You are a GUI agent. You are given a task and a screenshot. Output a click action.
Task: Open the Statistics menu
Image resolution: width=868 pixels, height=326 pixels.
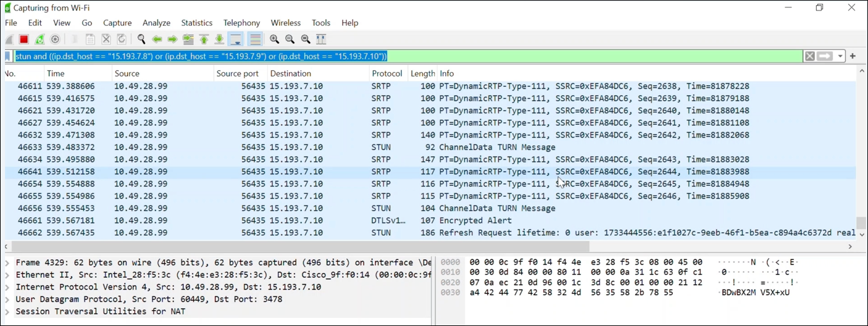coord(196,23)
